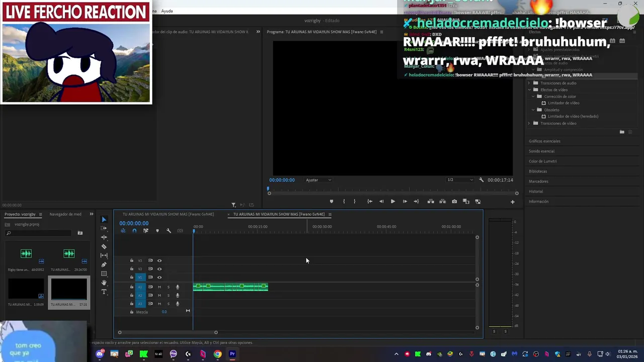
Task: Select Limitador de vídeo (heredado) effect
Action: [573, 116]
